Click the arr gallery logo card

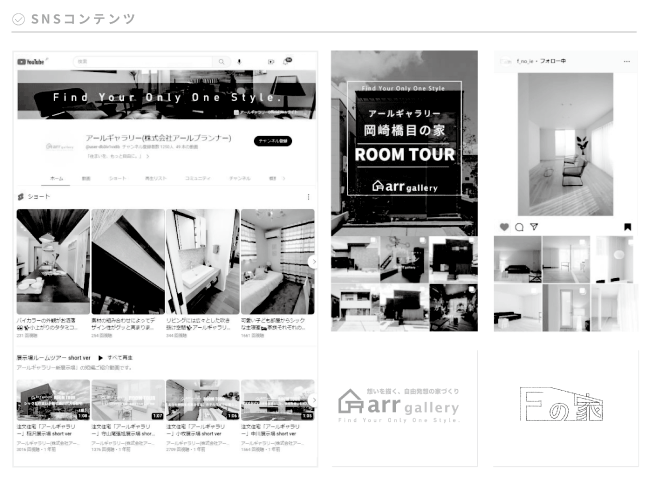pyautogui.click(x=404, y=407)
